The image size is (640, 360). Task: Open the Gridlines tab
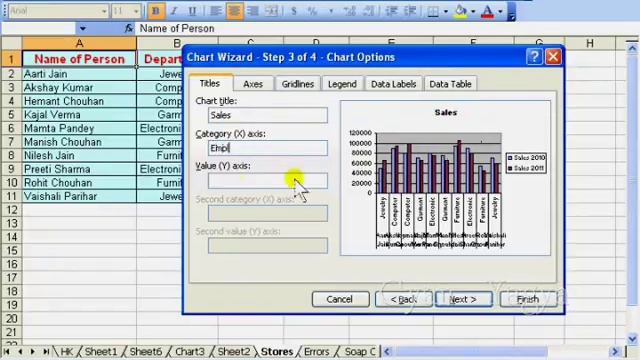[298, 84]
